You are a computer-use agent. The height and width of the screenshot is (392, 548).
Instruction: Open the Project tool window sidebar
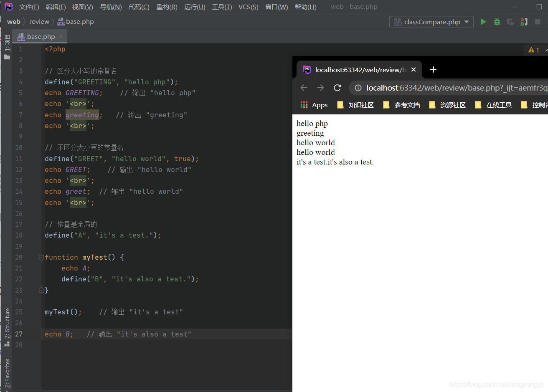coord(7,47)
